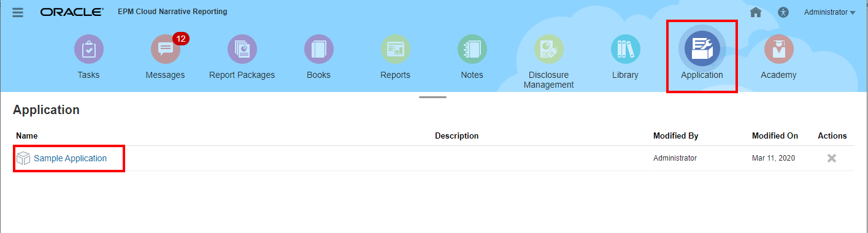This screenshot has width=868, height=233.
Task: Open the Notes icon
Action: coord(472,49)
